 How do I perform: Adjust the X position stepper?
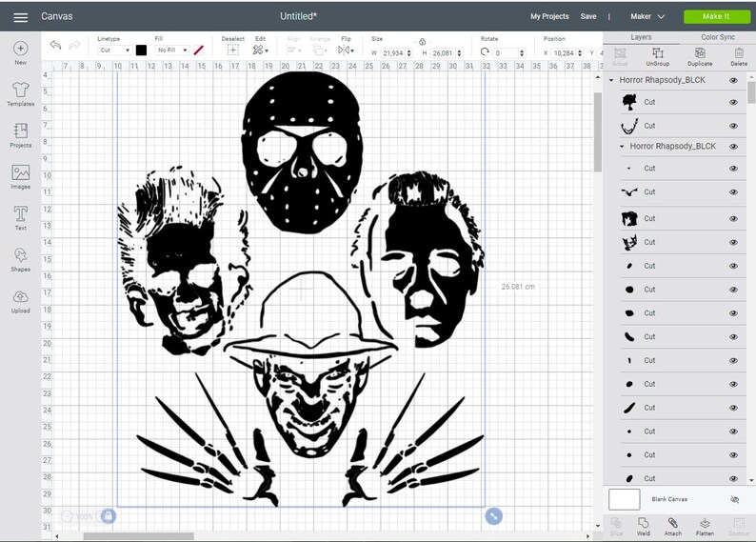(580, 53)
